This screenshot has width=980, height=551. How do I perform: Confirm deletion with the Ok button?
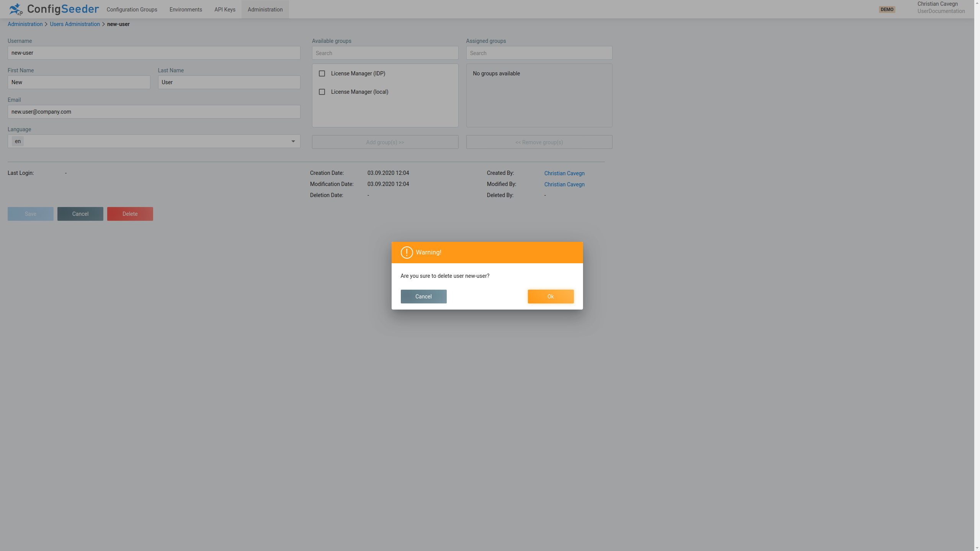pyautogui.click(x=550, y=297)
